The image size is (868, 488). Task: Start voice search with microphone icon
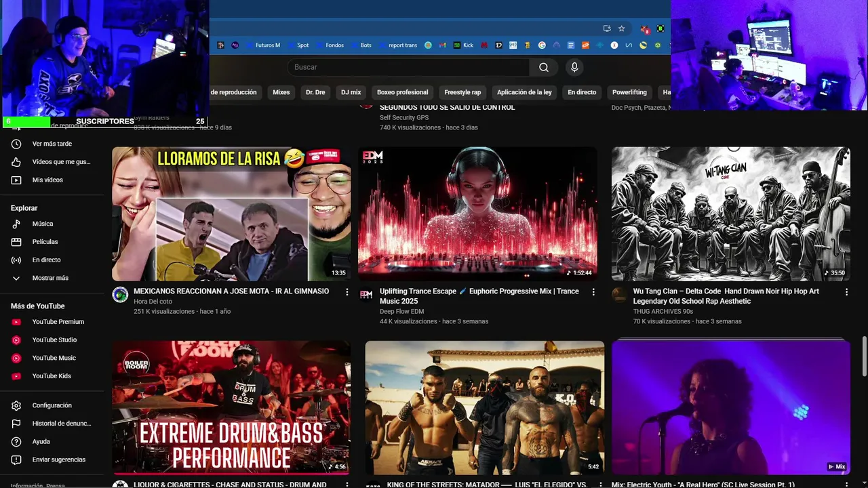(574, 67)
